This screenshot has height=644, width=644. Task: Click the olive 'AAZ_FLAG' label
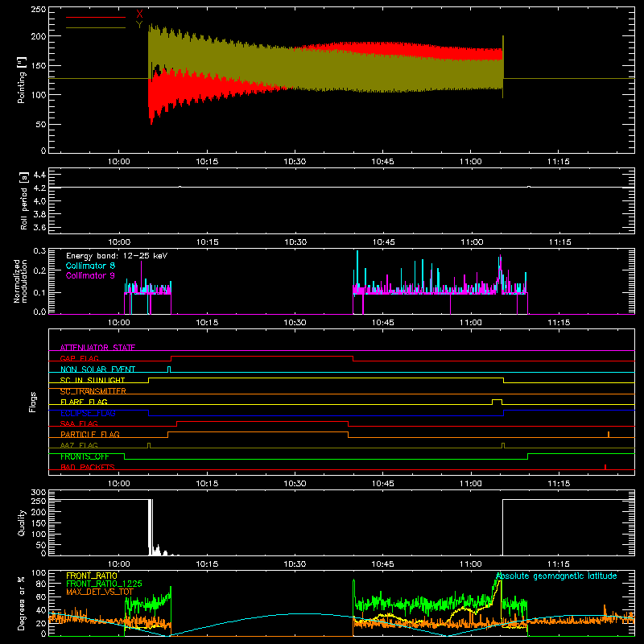click(79, 445)
